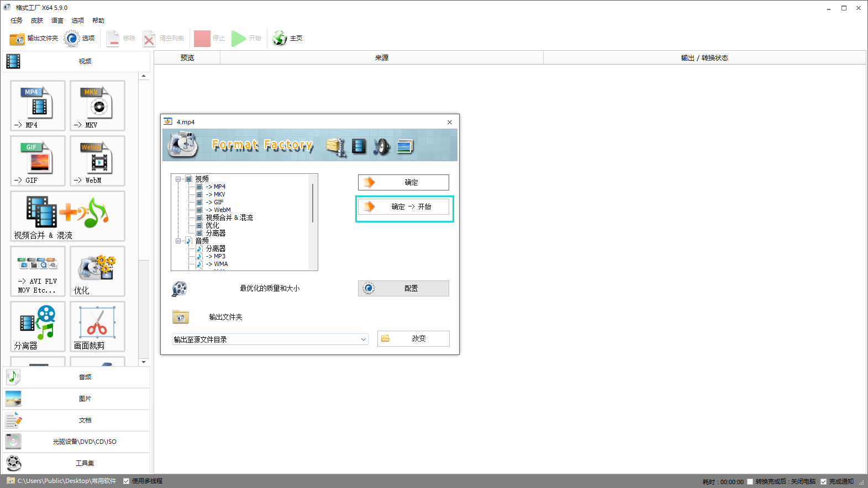Open the 选项 menu in menu bar
The width and height of the screenshot is (868, 488).
78,20
